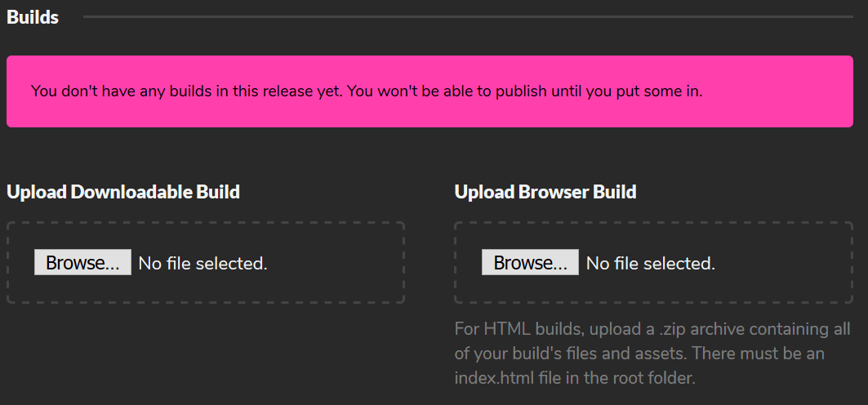Click the browser build's "No file selected." label
This screenshot has width=868, height=405.
click(x=651, y=264)
